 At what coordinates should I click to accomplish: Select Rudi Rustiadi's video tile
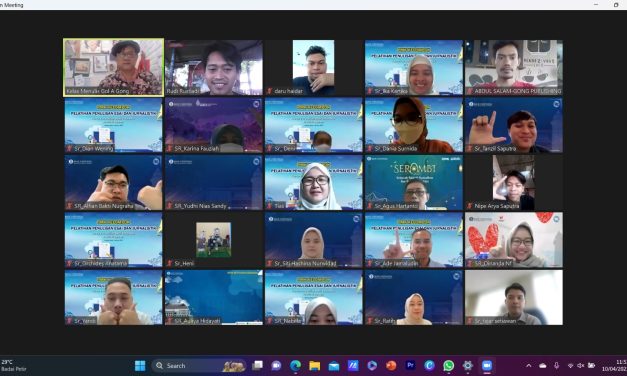pos(214,67)
